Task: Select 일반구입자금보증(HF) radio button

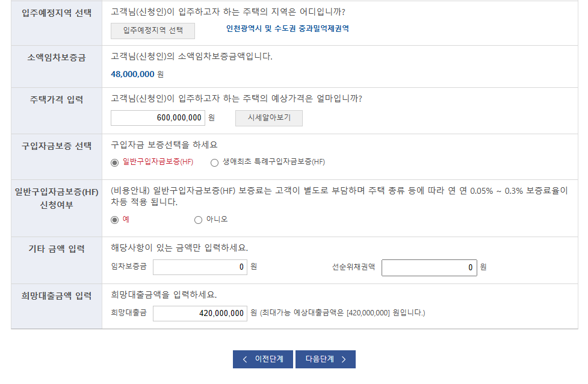Action: pos(114,163)
